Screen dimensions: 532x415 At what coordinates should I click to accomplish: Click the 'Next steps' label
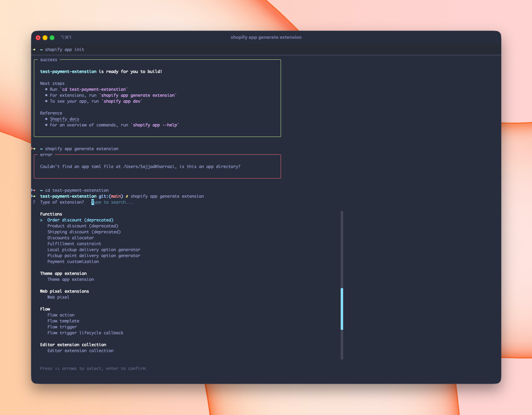(52, 83)
